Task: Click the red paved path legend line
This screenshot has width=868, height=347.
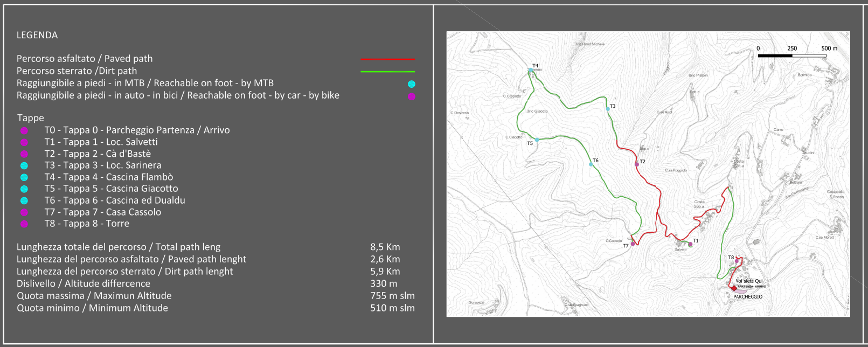Action: point(388,59)
